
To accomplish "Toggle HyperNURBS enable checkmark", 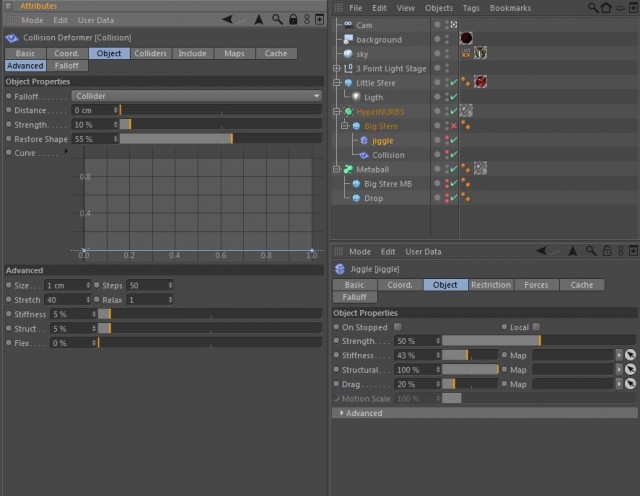I will tap(453, 111).
